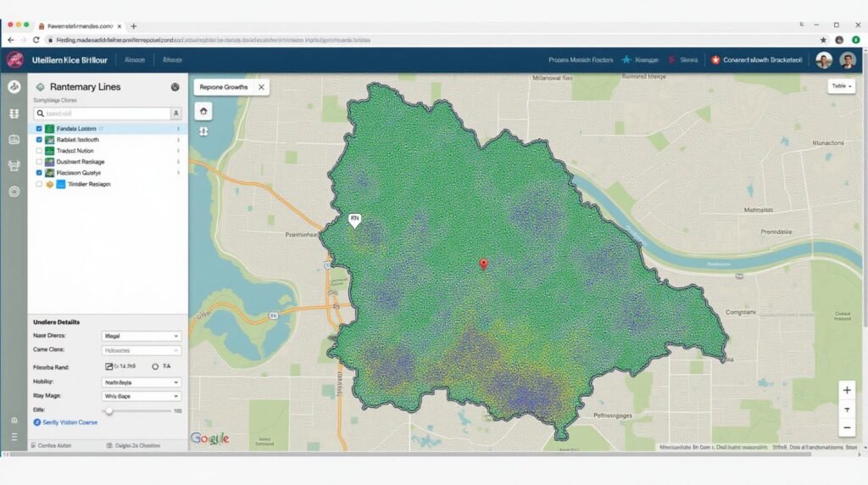
Task: Check Timdier Resiagm layer checkbox
Action: (39, 184)
